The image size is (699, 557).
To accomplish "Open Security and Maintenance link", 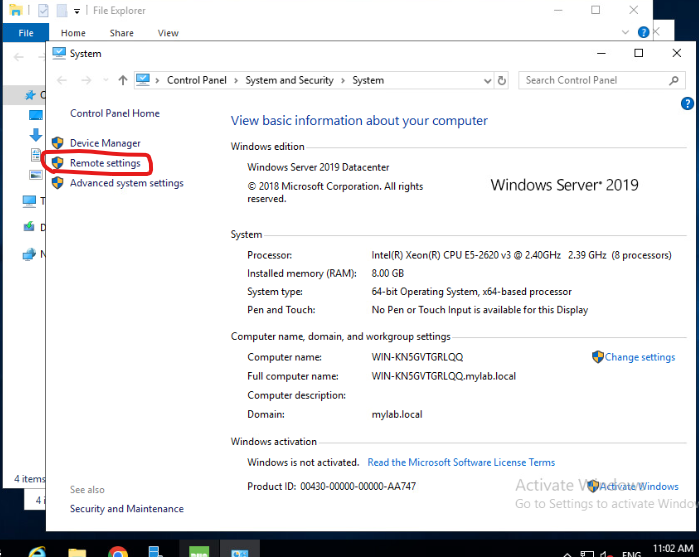I will coord(127,508).
